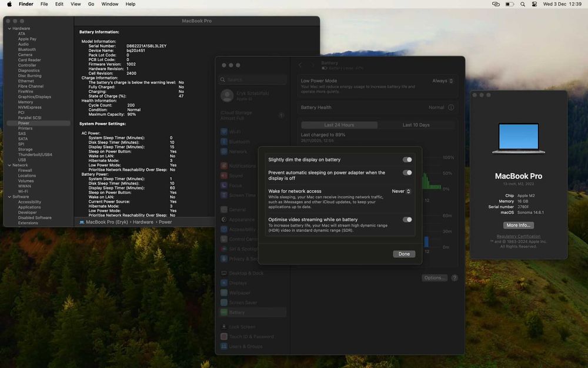Select Thunderbolt/USB4 in the sidebar
588x368 pixels.
[35, 155]
